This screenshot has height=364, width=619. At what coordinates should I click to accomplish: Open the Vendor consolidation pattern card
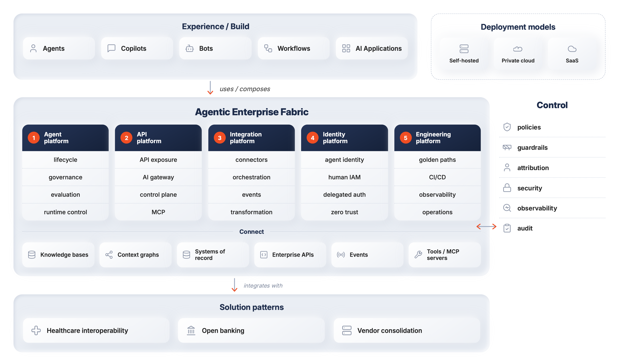click(x=407, y=330)
